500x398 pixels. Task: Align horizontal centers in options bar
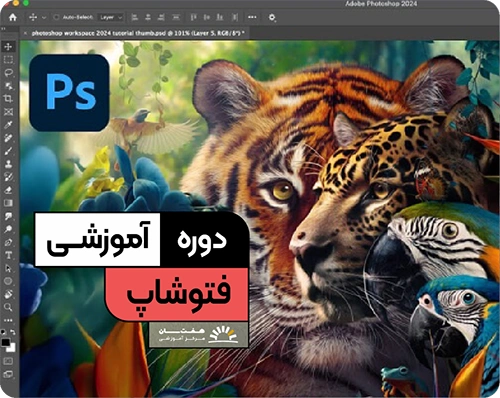[x=148, y=17]
